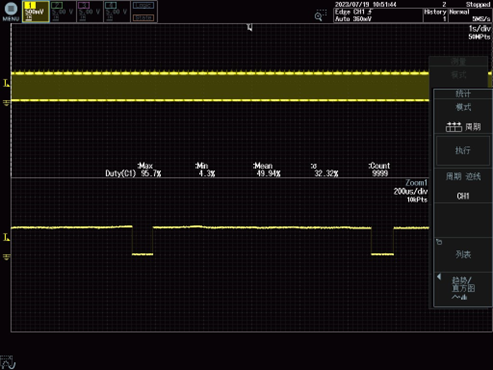493x370 pixels.
Task: Open the Normal acquisition mode box
Action: pos(470,15)
